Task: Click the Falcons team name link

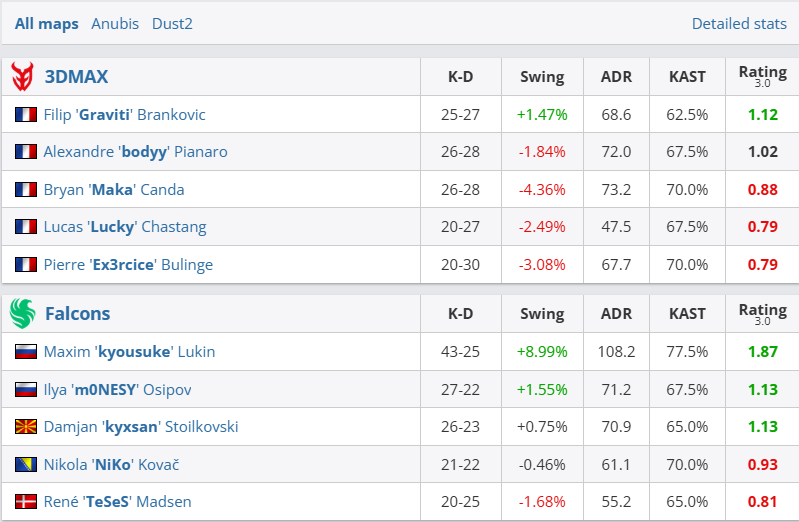Action: click(77, 313)
